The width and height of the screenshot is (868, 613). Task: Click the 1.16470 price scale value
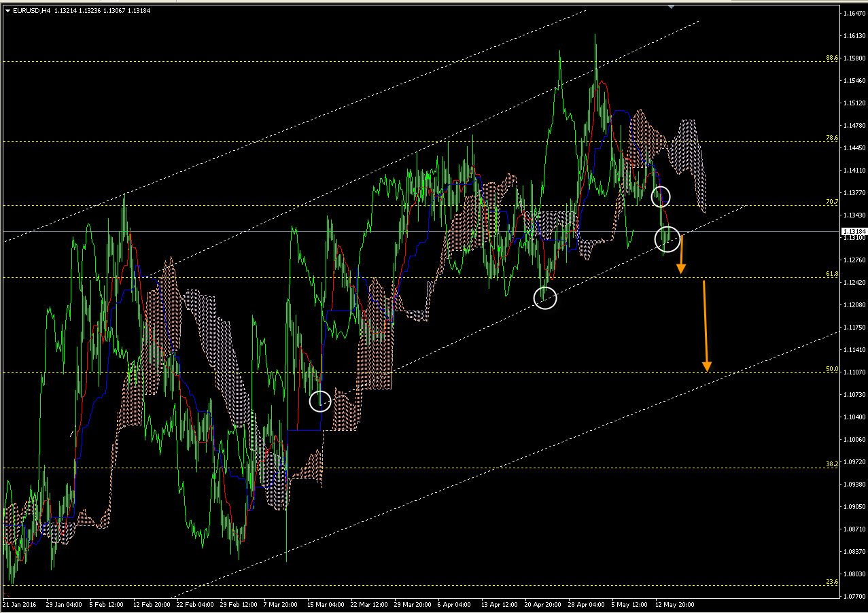point(853,14)
